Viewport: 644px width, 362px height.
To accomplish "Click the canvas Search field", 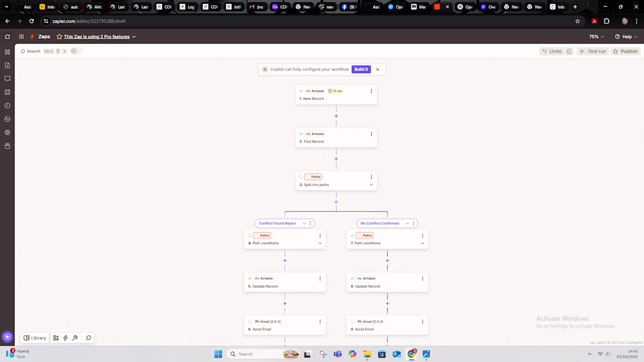I will point(30,51).
